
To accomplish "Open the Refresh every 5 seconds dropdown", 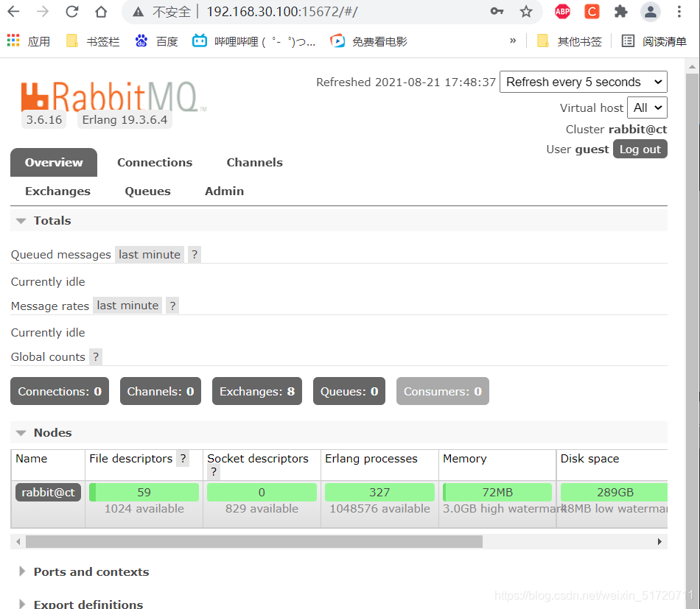I will point(583,82).
